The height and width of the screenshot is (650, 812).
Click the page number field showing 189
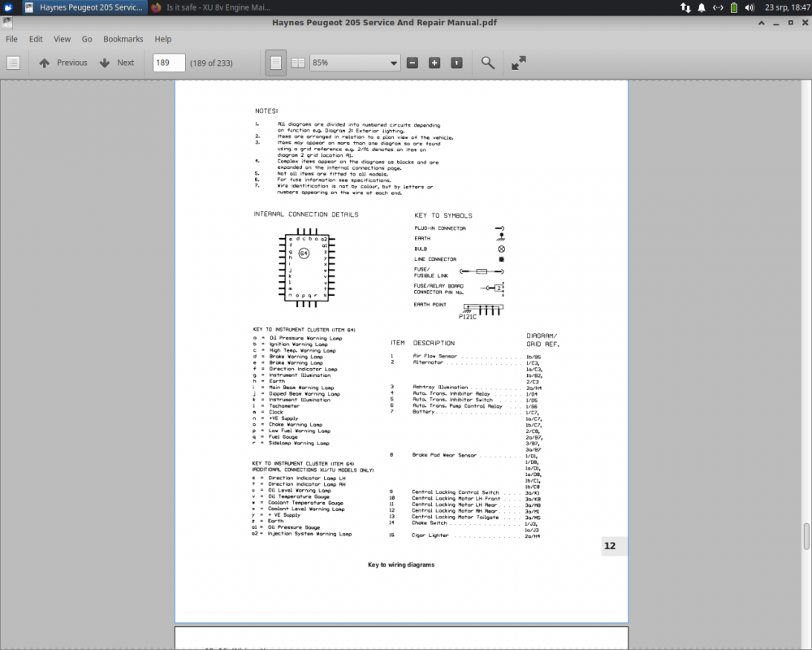coord(169,63)
